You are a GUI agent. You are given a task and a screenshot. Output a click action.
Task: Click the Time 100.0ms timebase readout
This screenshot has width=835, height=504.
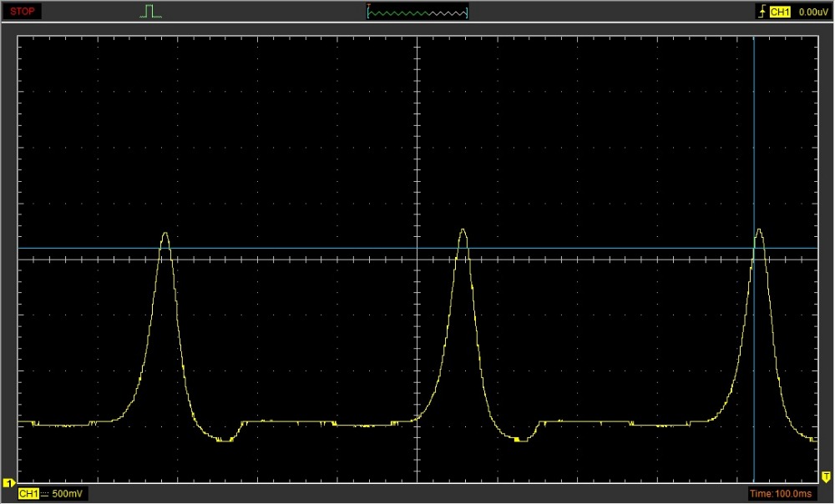(x=782, y=494)
